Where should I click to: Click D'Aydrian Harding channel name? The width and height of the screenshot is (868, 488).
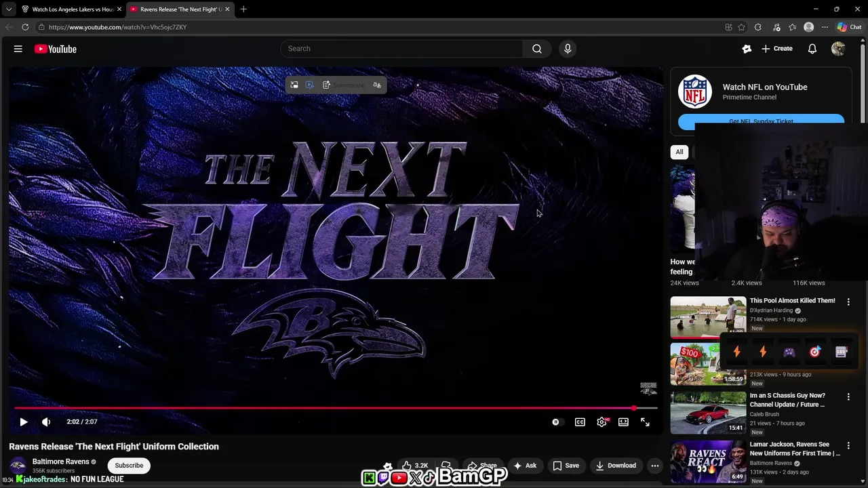[771, 310]
